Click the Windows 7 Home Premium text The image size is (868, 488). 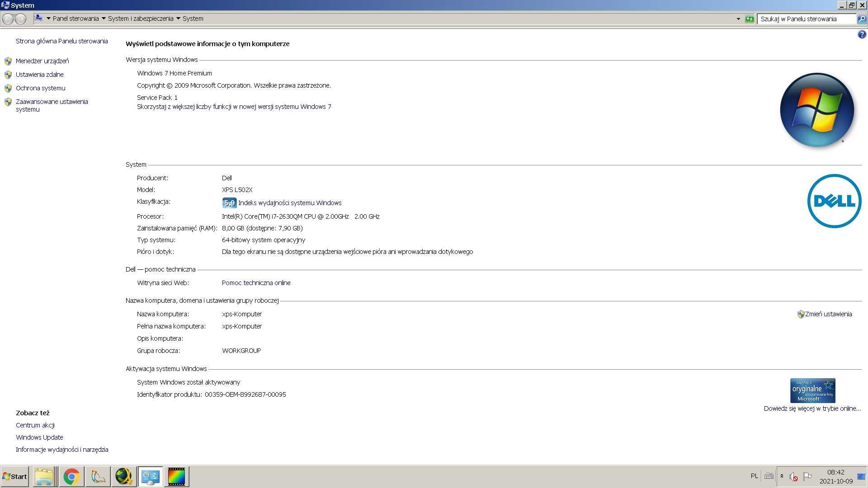pyautogui.click(x=175, y=73)
